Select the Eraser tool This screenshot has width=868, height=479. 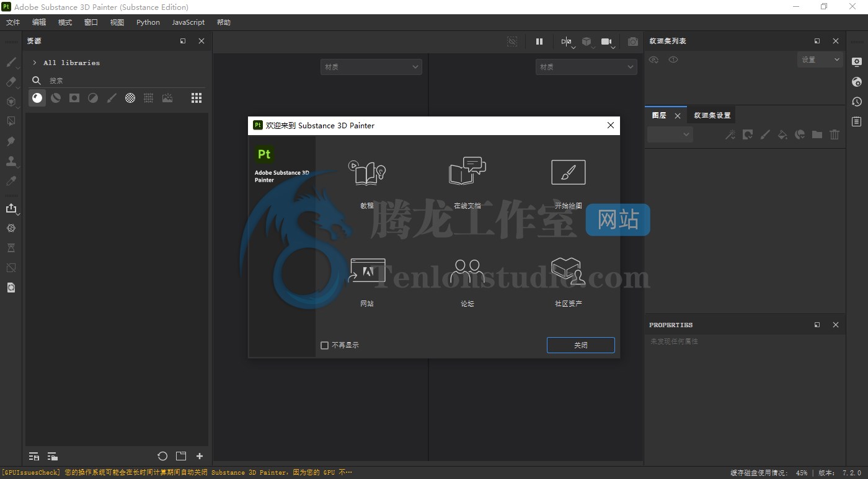coord(11,82)
